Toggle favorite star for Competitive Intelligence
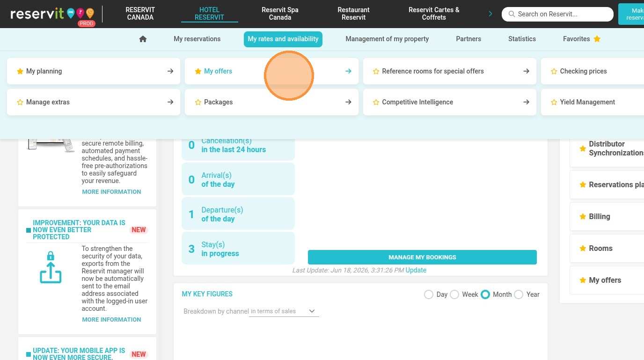This screenshot has height=360, width=644. 376,102
